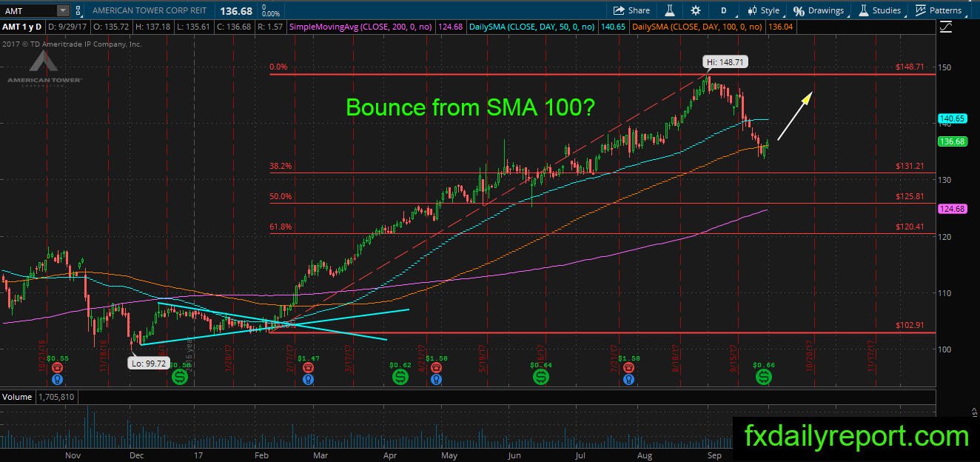Open the flask quick study icon next to Share
The image size is (980, 462).
669,10
